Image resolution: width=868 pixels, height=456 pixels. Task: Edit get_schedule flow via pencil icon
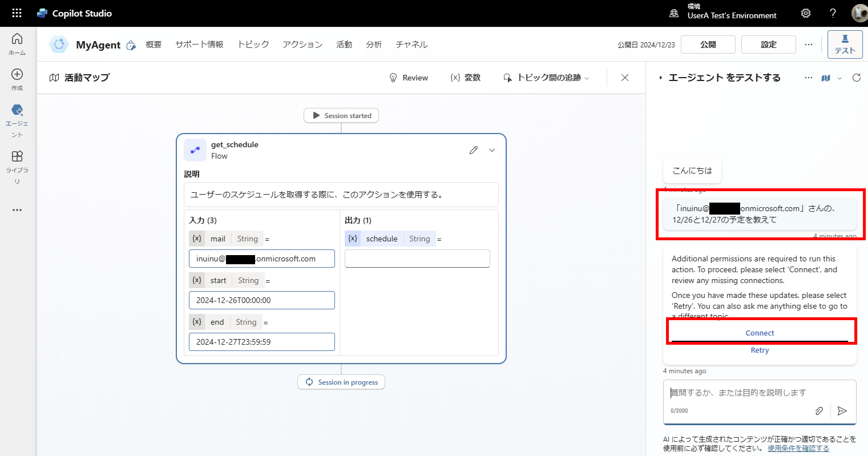pos(473,150)
